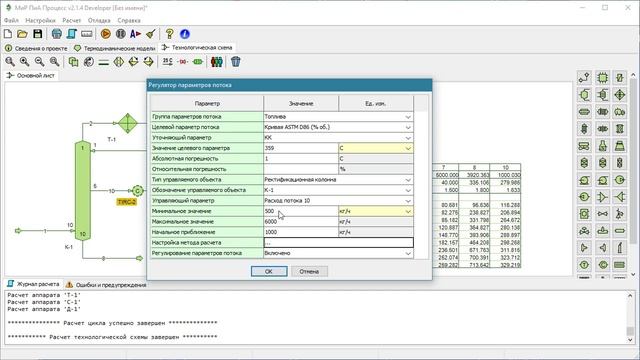Switch to 'Термодинамические модели' tab
640x360 pixels.
click(x=114, y=48)
